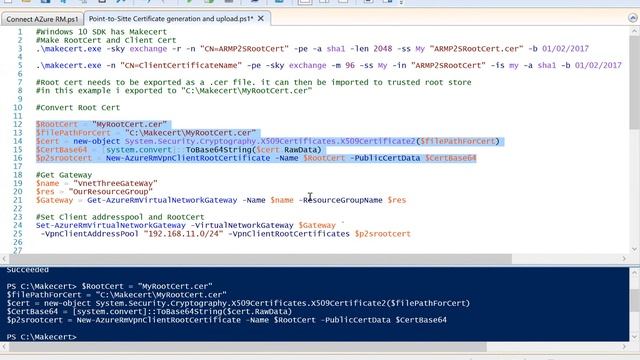This screenshot has height=360, width=640.
Task: Click "Get-AzureRmVirtualNetworkGateway" on line 21
Action: (x=162, y=200)
